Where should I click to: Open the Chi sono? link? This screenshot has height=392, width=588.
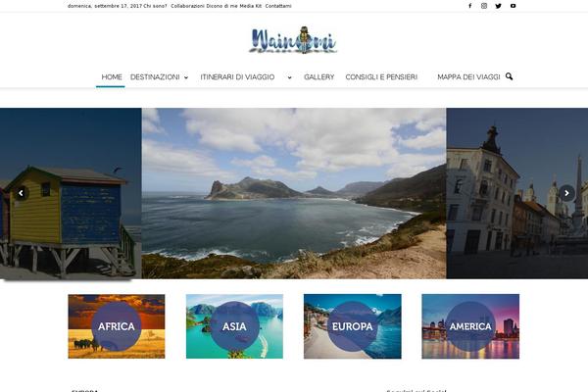coord(155,6)
